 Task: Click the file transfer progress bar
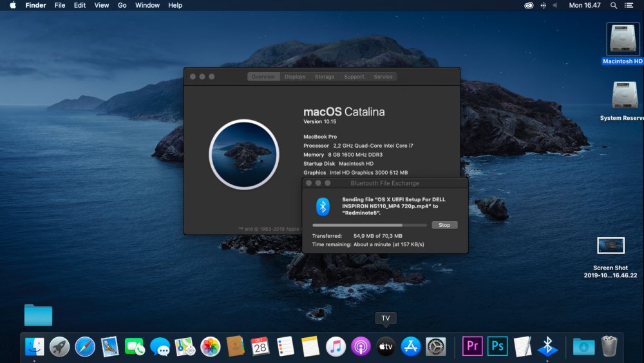tap(369, 225)
